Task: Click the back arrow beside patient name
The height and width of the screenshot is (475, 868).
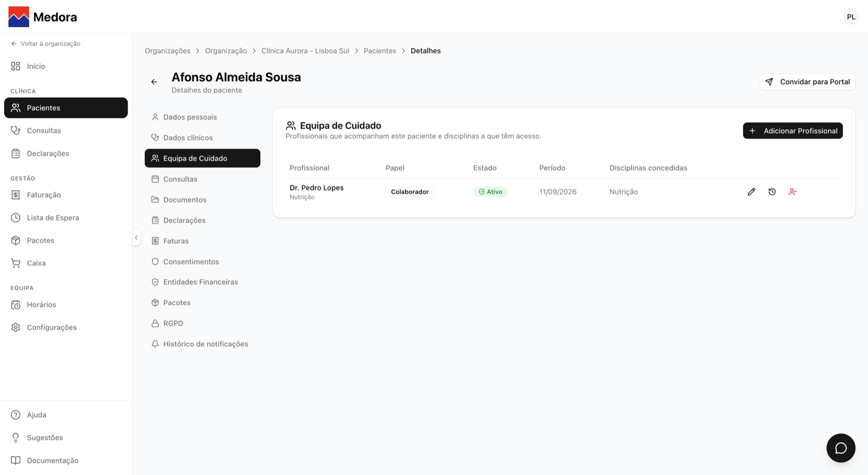Action: pos(154,82)
